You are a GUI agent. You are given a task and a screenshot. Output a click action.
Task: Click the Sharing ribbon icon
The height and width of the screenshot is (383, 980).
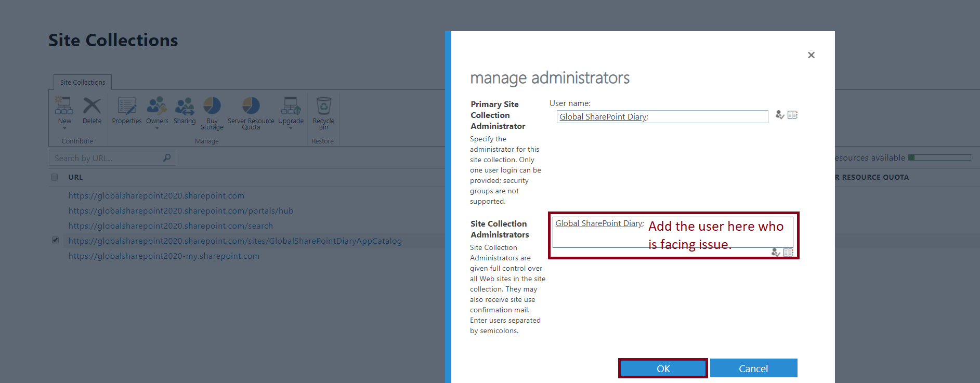click(x=185, y=106)
